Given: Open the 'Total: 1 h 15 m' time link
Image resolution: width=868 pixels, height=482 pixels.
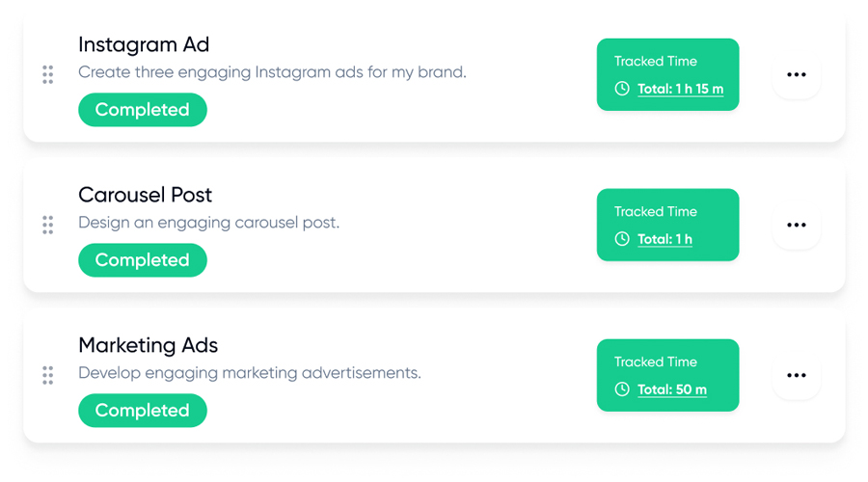Looking at the screenshot, I should [x=680, y=90].
